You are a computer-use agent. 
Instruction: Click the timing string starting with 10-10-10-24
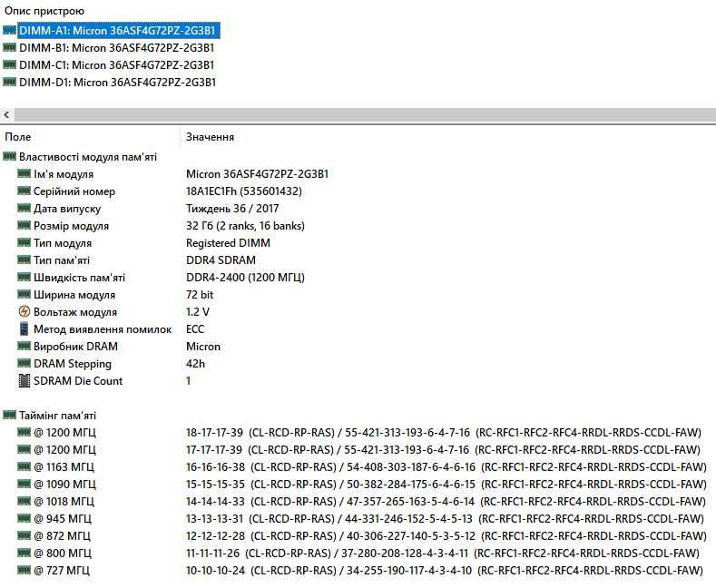click(x=445, y=570)
